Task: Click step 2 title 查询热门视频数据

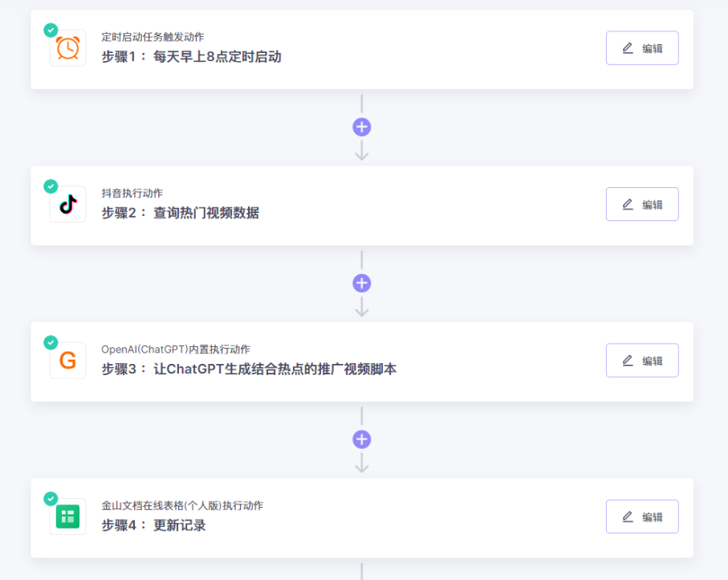Action: click(x=205, y=213)
